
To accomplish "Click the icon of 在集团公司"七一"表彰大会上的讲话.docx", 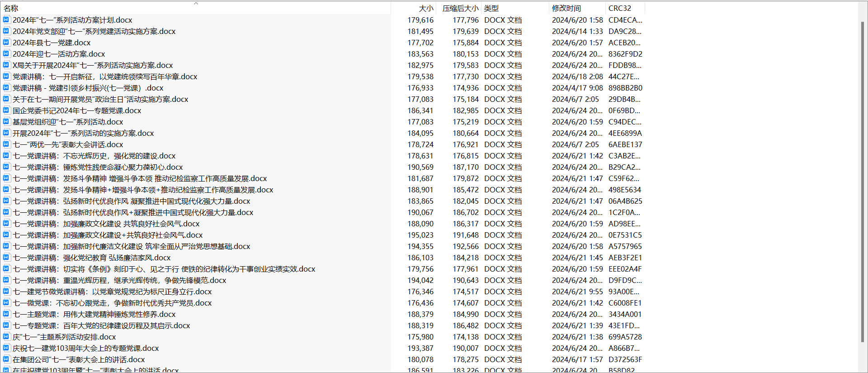I will [x=6, y=359].
